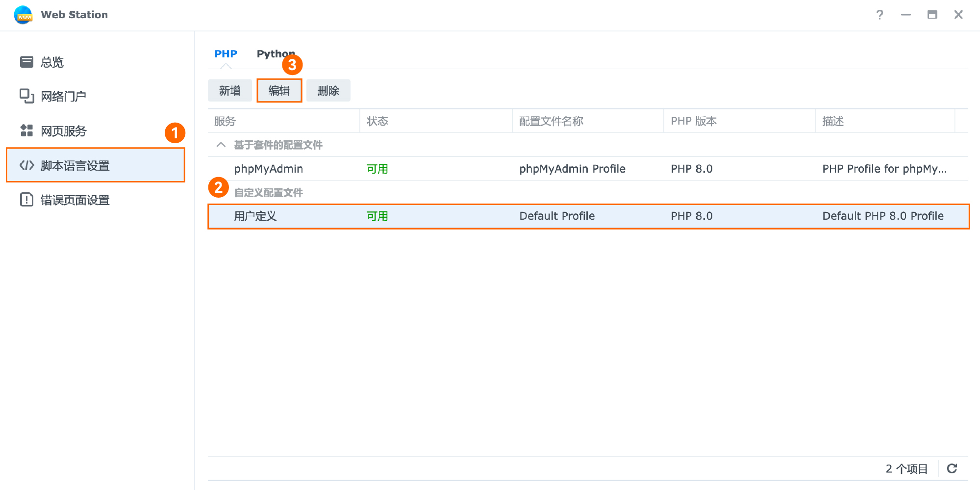The height and width of the screenshot is (490, 980).
Task: Click the 编辑 button
Action: (x=279, y=91)
